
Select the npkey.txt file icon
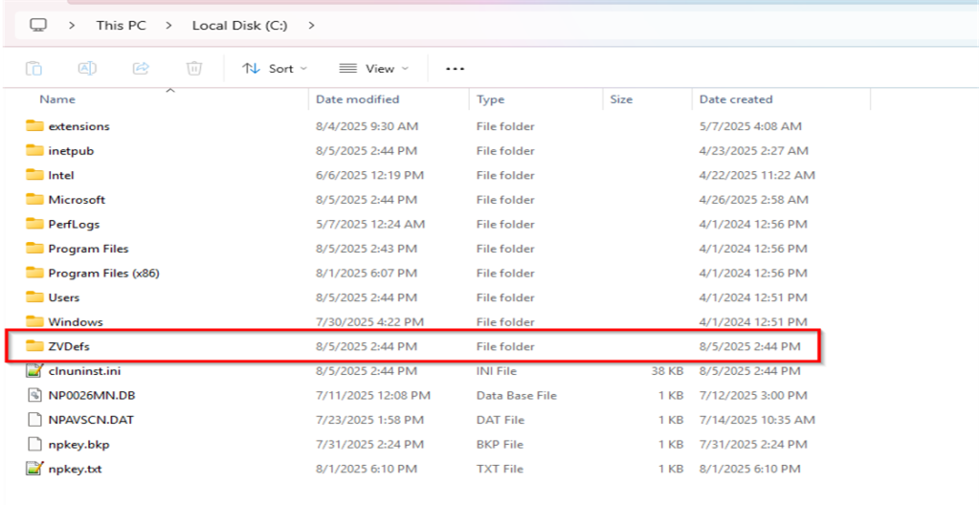[35, 469]
